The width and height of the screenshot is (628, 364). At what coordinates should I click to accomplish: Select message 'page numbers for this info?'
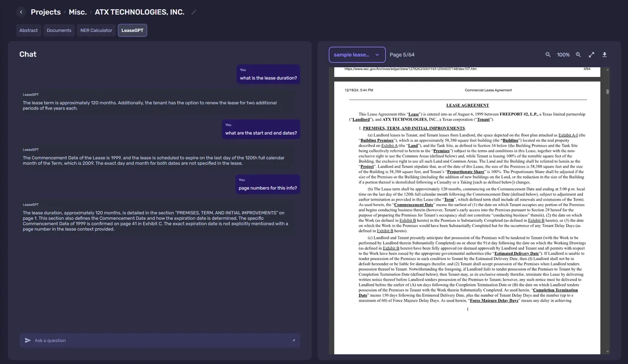(268, 184)
